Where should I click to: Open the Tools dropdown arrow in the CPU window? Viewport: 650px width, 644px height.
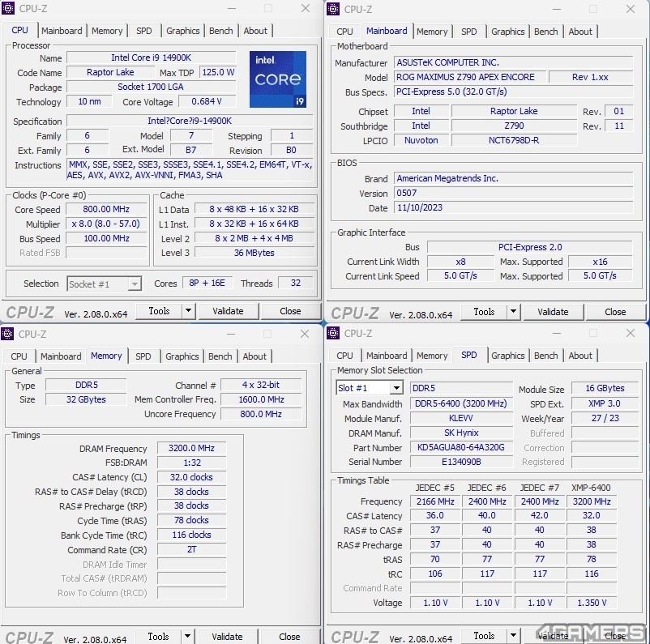point(188,310)
